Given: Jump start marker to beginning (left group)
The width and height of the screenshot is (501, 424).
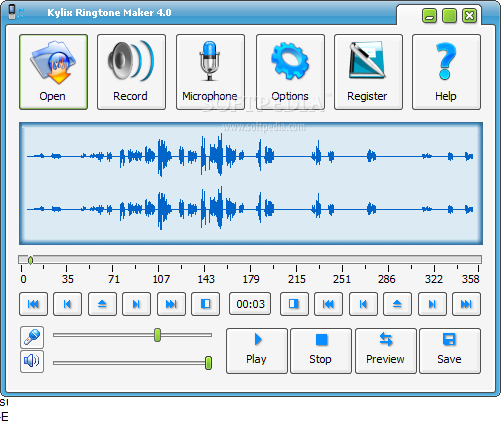Looking at the screenshot, I should click(33, 304).
